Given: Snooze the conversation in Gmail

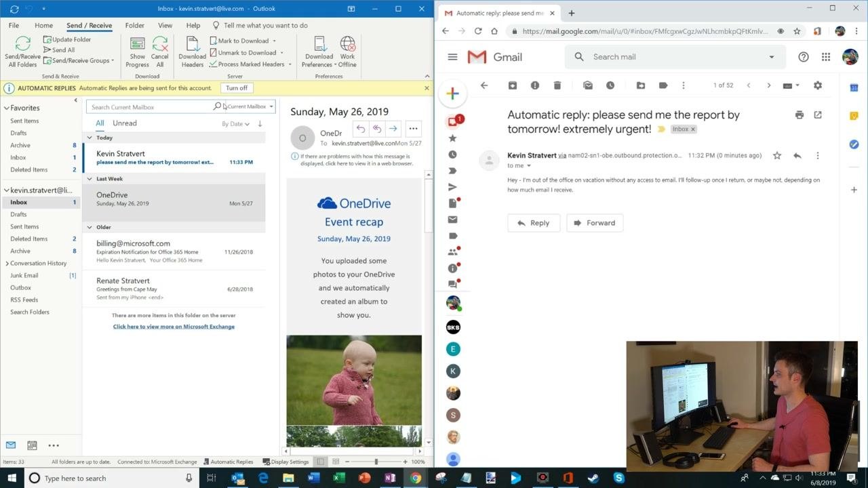Looking at the screenshot, I should [610, 85].
